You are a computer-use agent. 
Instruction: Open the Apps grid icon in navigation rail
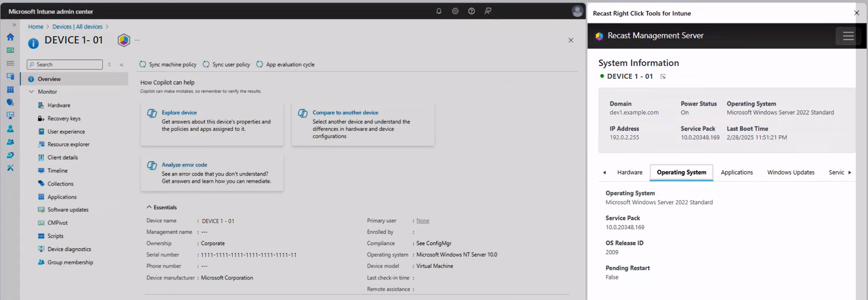pos(10,90)
